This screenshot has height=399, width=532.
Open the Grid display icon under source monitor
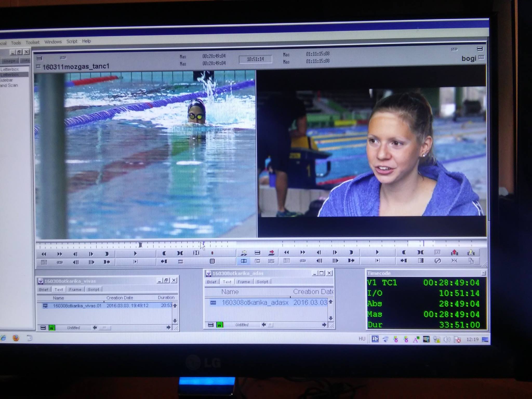pyautogui.click(x=212, y=261)
